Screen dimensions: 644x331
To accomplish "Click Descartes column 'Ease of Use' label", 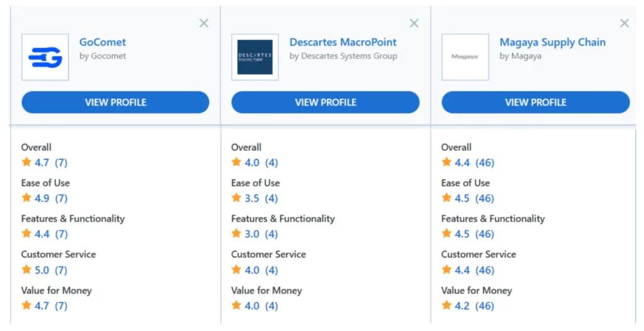I will click(x=255, y=183).
